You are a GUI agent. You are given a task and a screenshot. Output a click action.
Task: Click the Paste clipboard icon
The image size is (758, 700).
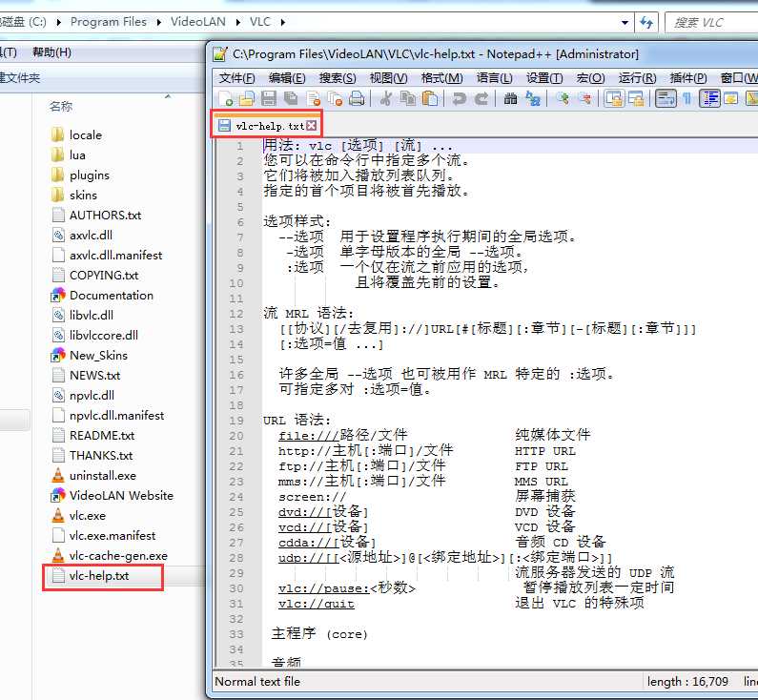tap(430, 98)
